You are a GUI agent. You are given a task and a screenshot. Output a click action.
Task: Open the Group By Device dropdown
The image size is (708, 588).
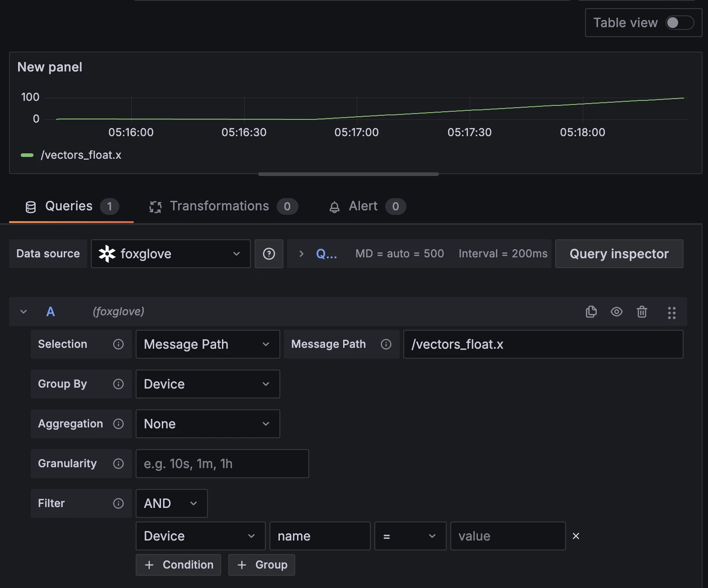tap(208, 384)
